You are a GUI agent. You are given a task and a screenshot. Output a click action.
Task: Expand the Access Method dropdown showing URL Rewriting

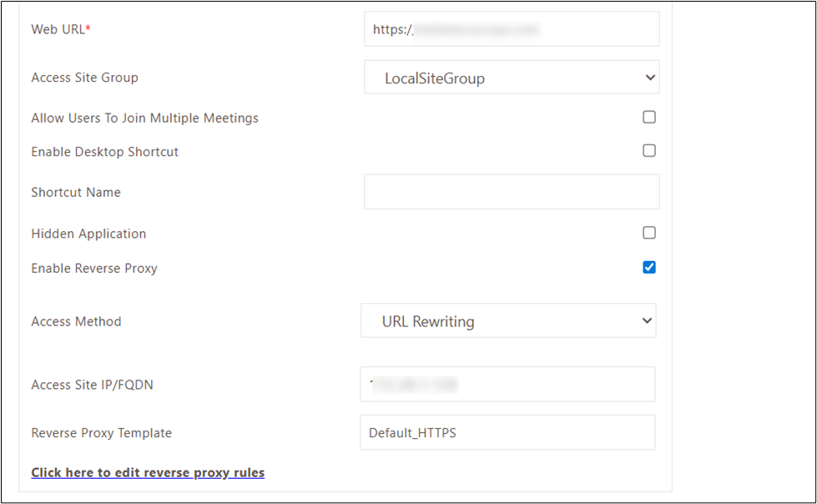[x=508, y=321]
